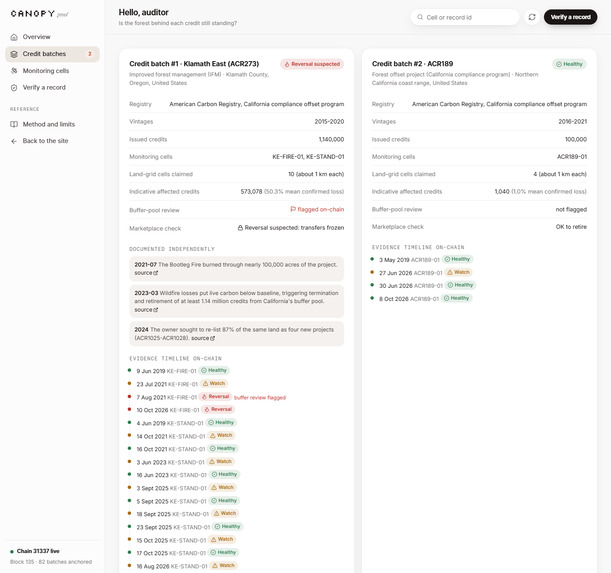Click Block 135 · 82 batches anchored text
Screen dimensions: 611x573
51,562
